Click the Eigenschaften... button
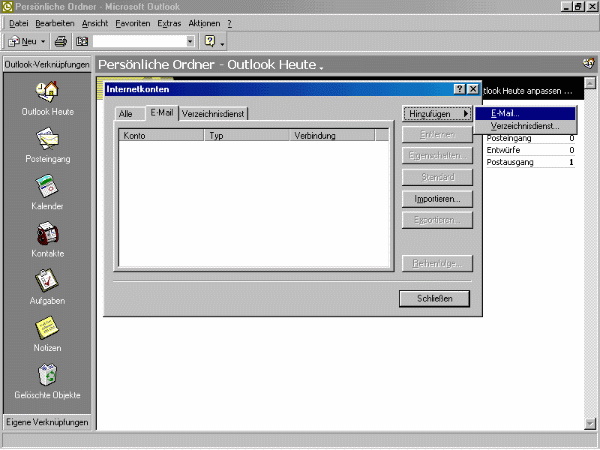This screenshot has width=600, height=450. click(437, 156)
